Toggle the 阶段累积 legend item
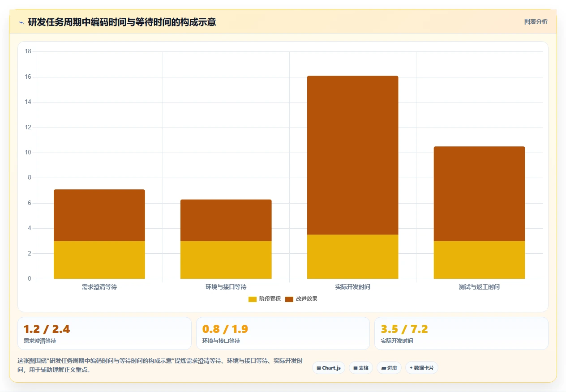Viewport: 566px width, 392px height. tap(265, 299)
